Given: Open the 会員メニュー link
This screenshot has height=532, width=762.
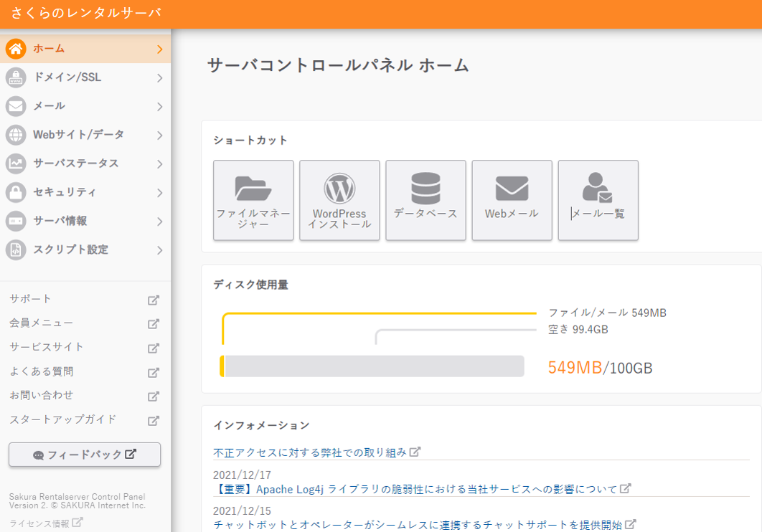Looking at the screenshot, I should (x=42, y=323).
